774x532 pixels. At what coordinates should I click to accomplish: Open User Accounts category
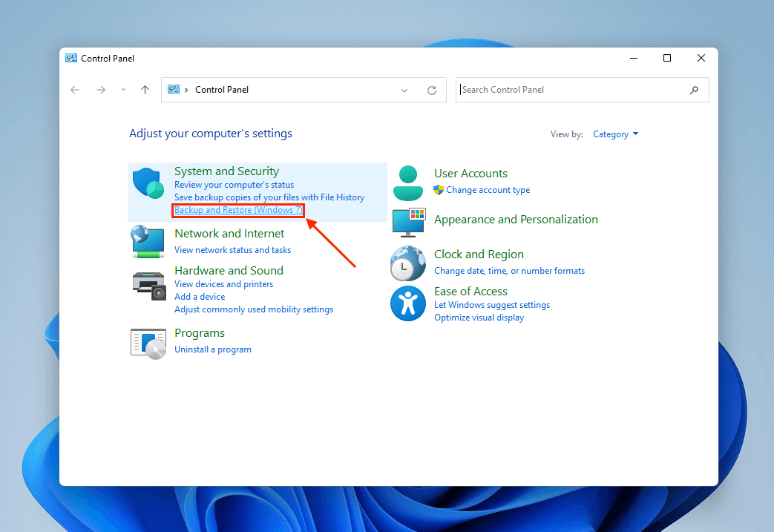pyautogui.click(x=471, y=174)
